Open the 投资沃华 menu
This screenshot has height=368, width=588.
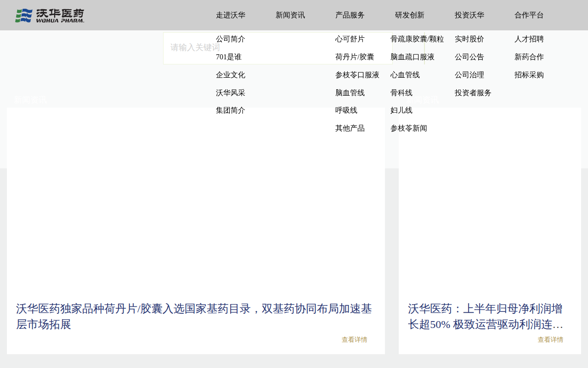469,15
